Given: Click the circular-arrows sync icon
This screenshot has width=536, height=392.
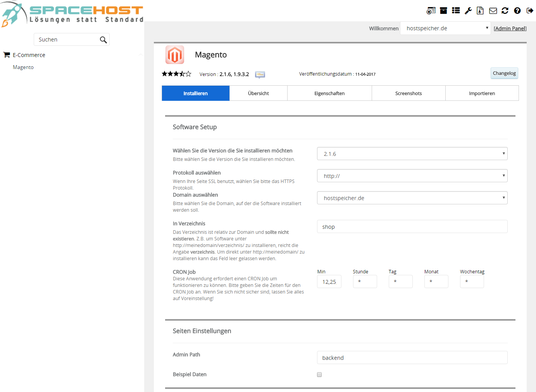Looking at the screenshot, I should [505, 11].
